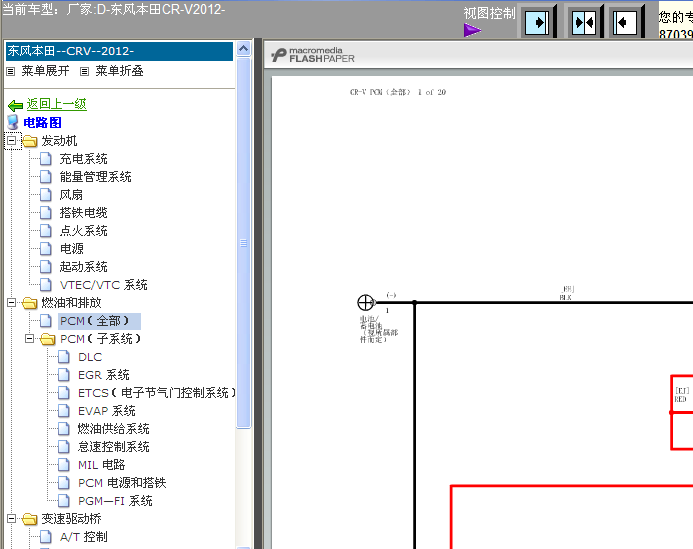Viewport: 693px width, 549px height.
Task: Click the page icon beside VTEC/VTC 系统
Action: tap(46, 285)
